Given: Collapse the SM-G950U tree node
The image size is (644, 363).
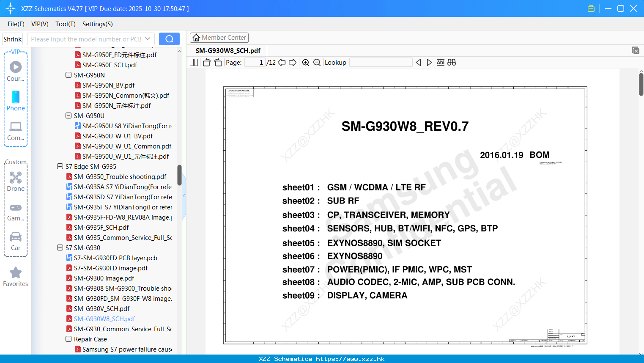Looking at the screenshot, I should [69, 115].
